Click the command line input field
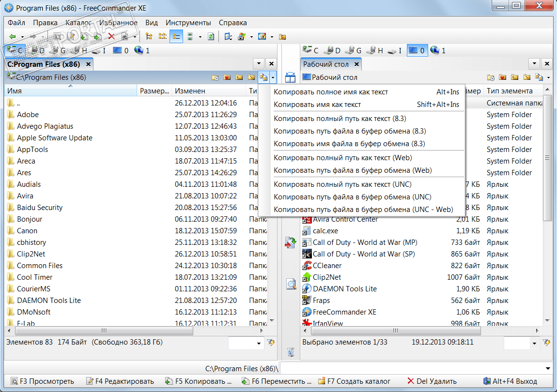Screen dimensions: 557x392 tap(412, 369)
